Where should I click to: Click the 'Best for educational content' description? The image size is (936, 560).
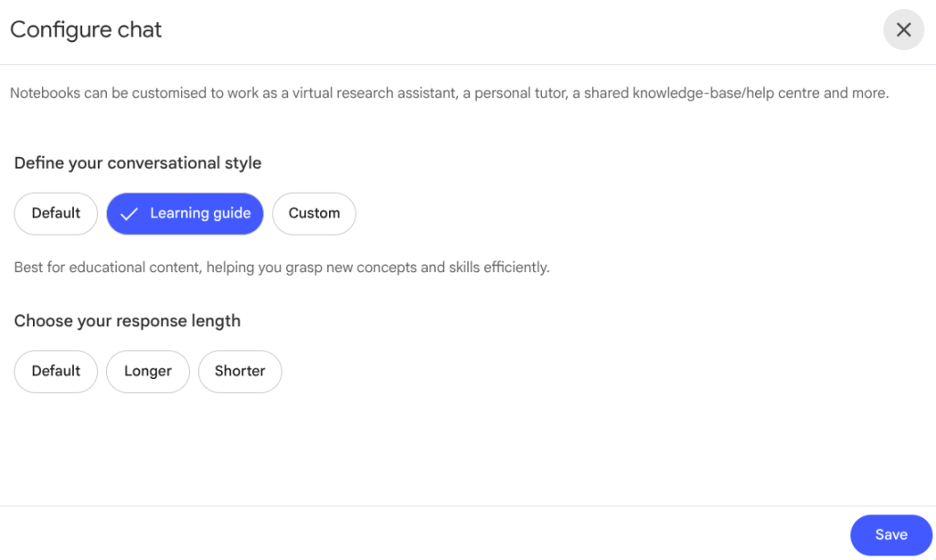pyautogui.click(x=282, y=268)
